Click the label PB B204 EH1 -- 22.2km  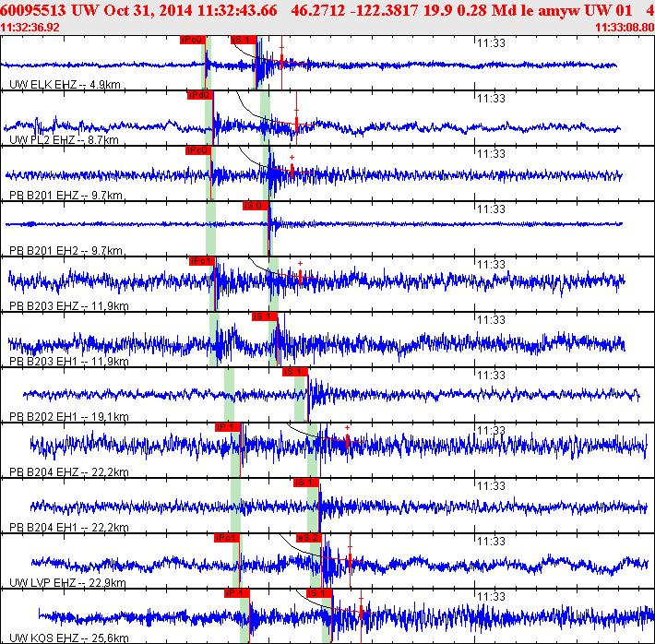[x=69, y=528]
